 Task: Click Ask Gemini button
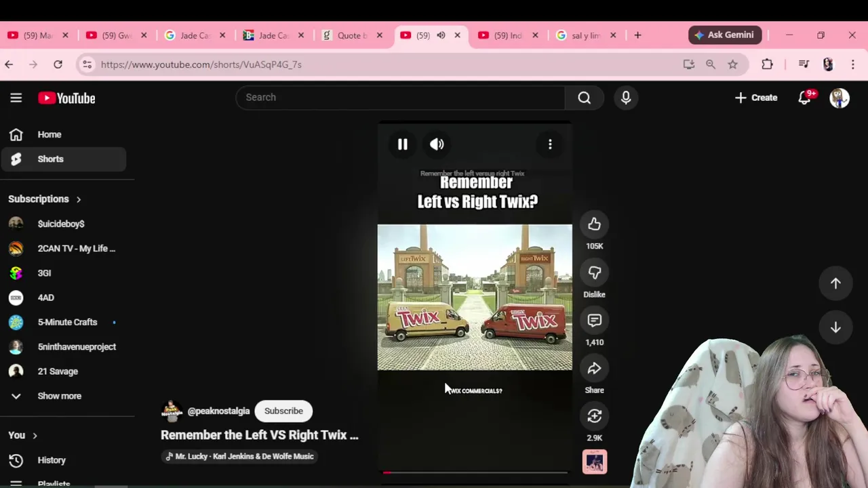click(725, 35)
